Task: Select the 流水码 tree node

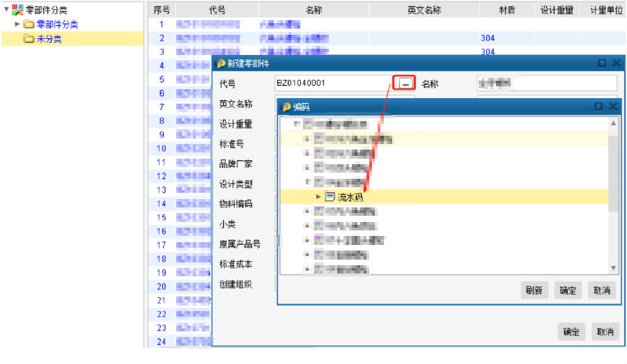Action: pyautogui.click(x=444, y=197)
